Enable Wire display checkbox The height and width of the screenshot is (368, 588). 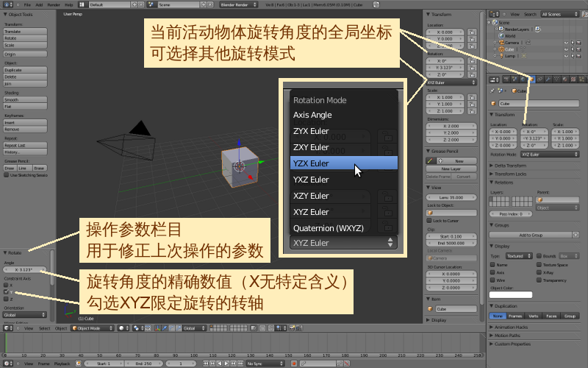pyautogui.click(x=492, y=280)
